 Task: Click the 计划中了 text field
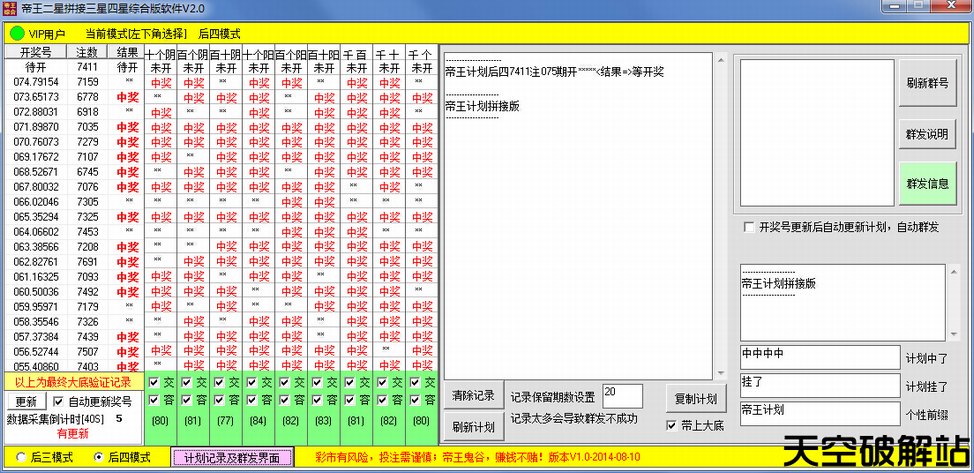pyautogui.click(x=819, y=357)
